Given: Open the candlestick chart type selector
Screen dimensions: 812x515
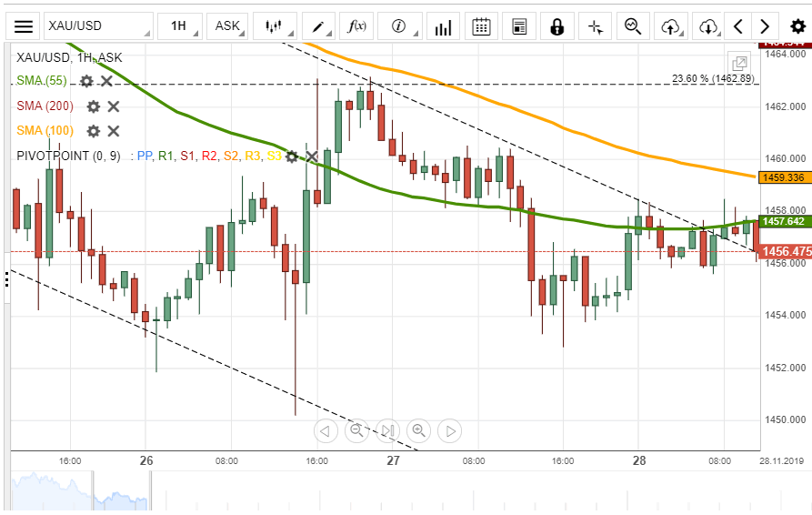Looking at the screenshot, I should [x=274, y=25].
